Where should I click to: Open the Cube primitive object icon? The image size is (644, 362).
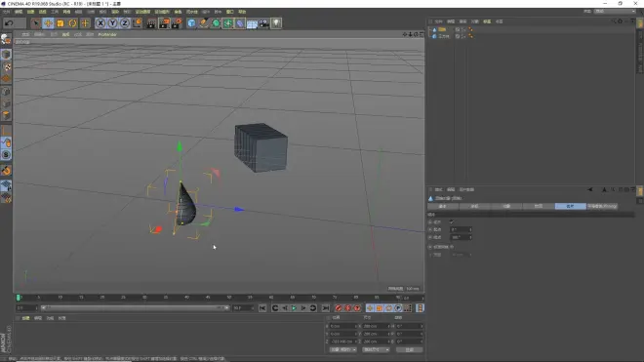(191, 23)
